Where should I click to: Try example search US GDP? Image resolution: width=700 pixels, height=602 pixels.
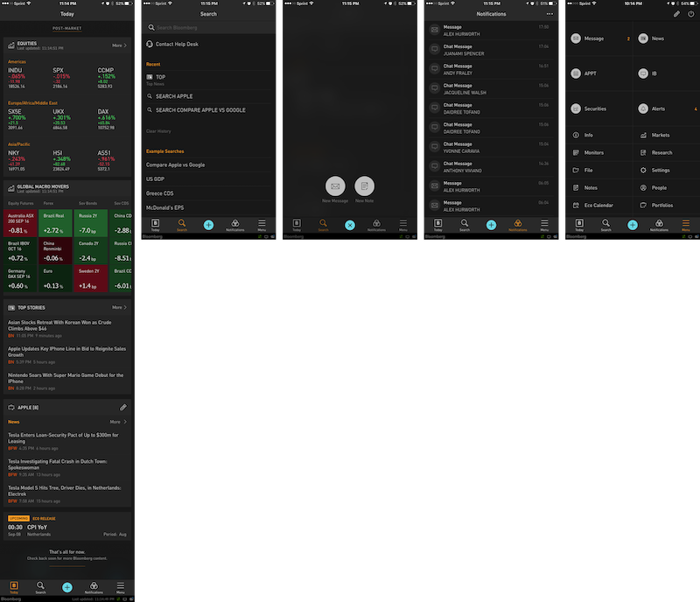[x=208, y=179]
